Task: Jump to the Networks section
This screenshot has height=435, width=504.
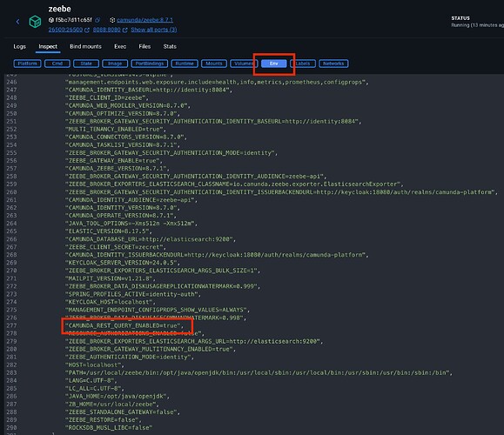Action: pos(333,64)
